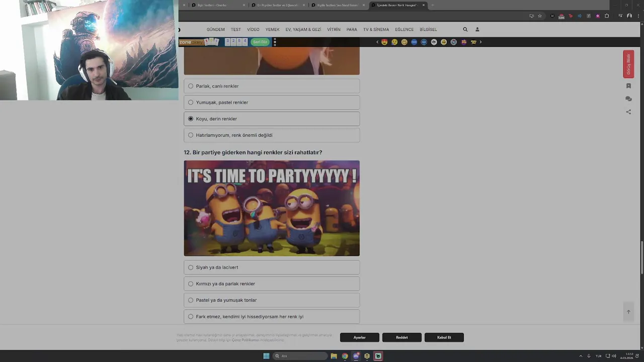Select 'Yumuşak, pastel renkler' option
This screenshot has height=362, width=644.
pyautogui.click(x=272, y=103)
